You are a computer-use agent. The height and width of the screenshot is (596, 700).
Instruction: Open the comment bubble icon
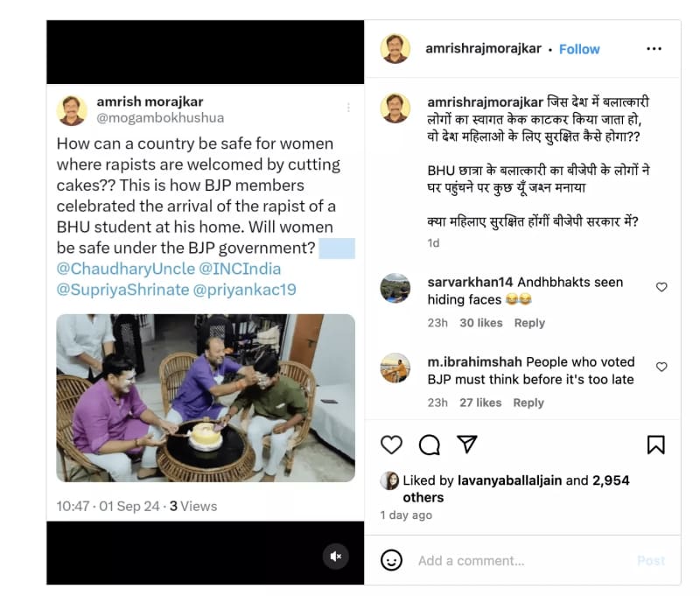click(x=429, y=445)
